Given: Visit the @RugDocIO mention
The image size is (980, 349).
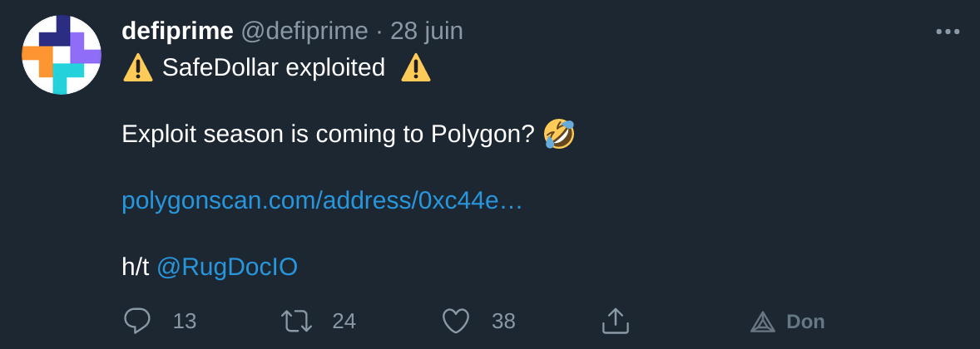Looking at the screenshot, I should 227,267.
